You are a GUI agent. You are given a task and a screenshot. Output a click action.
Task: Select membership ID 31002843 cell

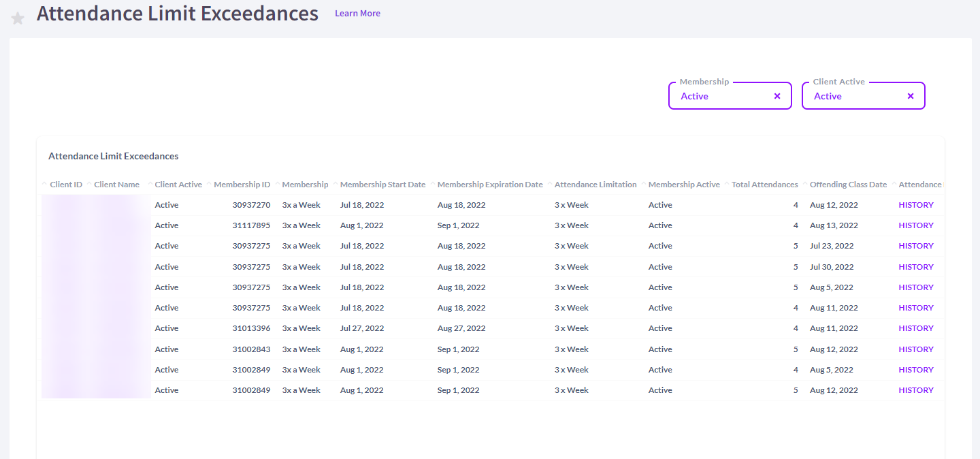click(251, 349)
